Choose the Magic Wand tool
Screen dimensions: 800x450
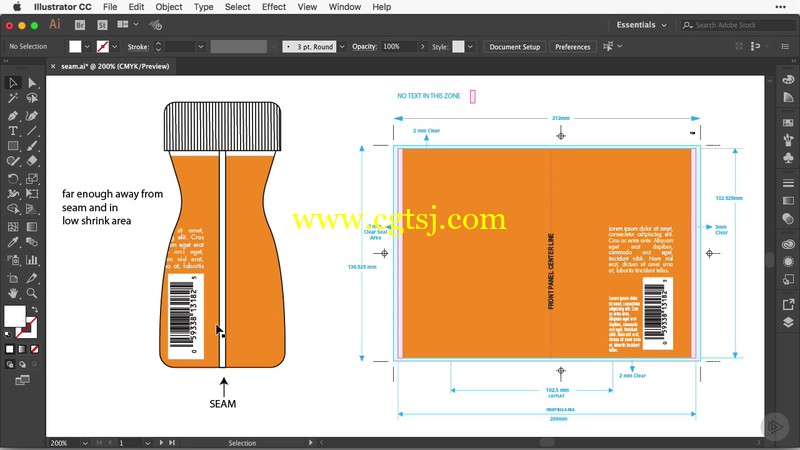pyautogui.click(x=13, y=98)
